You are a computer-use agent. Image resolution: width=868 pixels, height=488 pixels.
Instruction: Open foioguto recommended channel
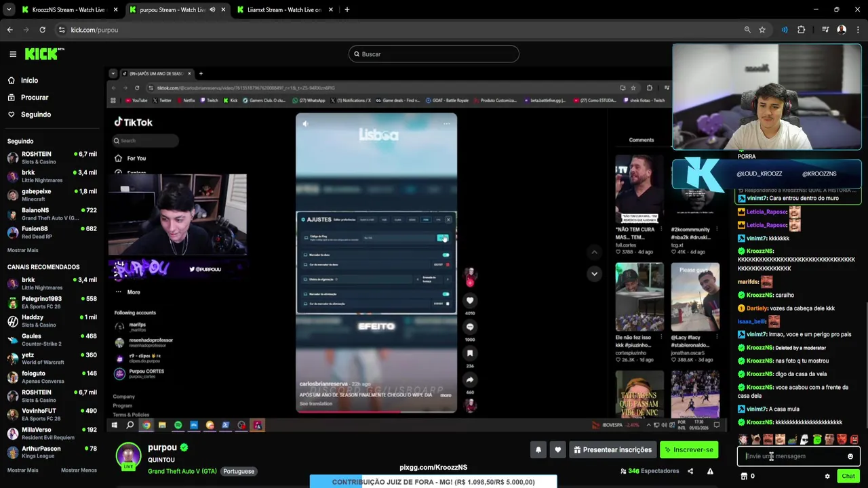[52, 377]
